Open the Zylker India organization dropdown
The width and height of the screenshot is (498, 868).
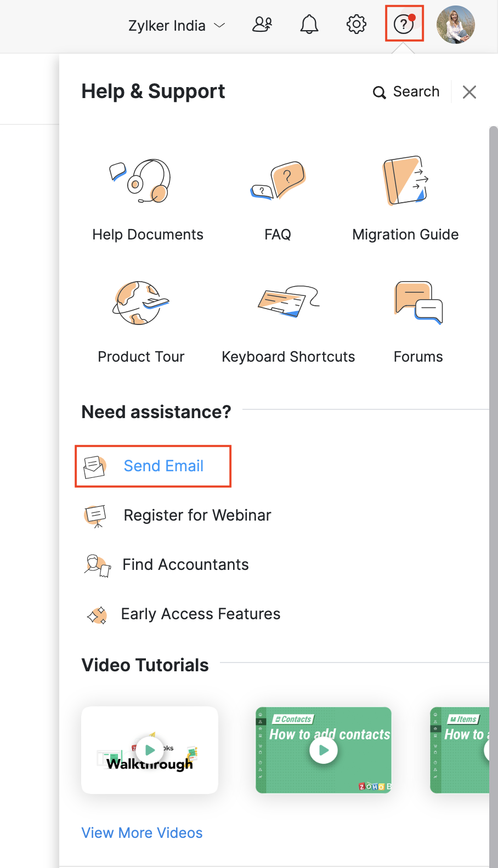point(176,25)
